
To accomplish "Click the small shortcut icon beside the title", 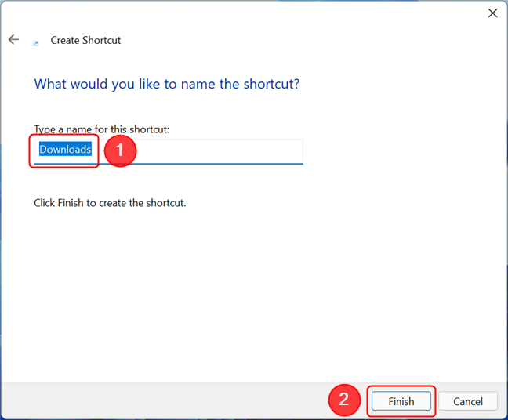I will [x=36, y=43].
